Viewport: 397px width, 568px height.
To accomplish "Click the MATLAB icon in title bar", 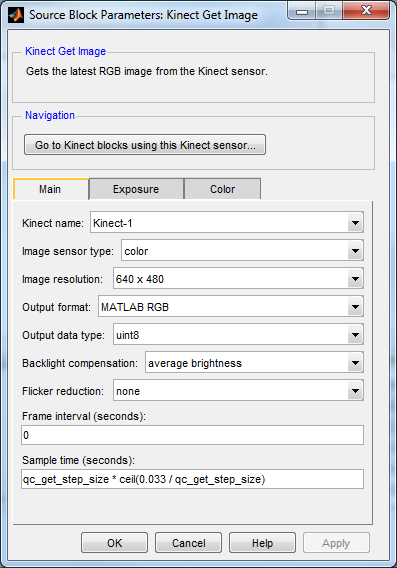I will click(x=16, y=15).
